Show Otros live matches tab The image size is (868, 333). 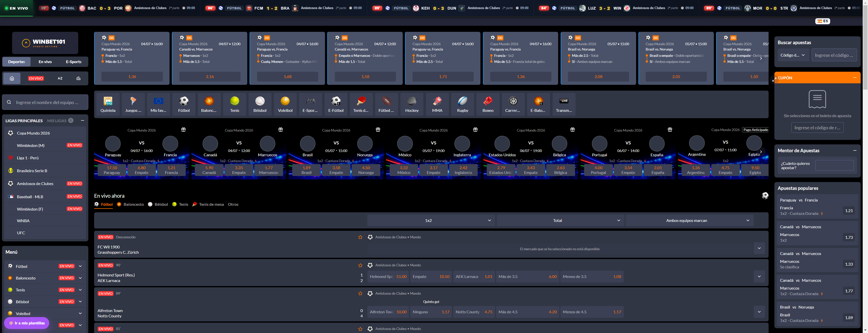(x=233, y=204)
